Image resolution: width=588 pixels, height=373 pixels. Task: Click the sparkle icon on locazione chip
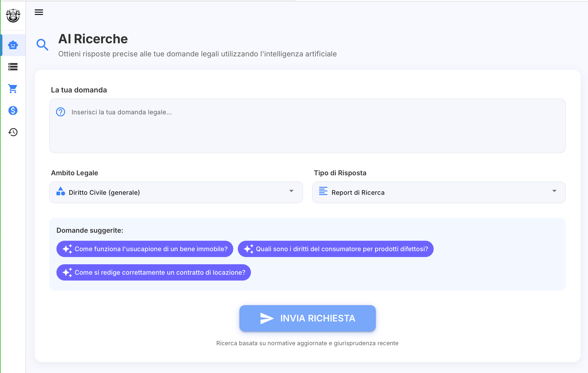[x=67, y=272]
